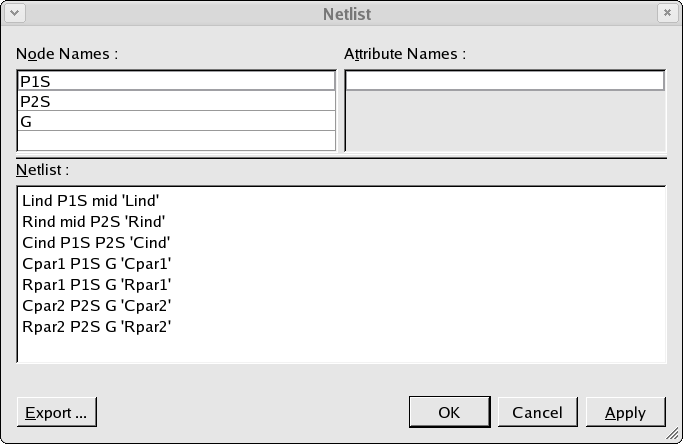Viewport: 683px width, 444px height.
Task: Click the empty area below netlist text
Action: pos(342,349)
